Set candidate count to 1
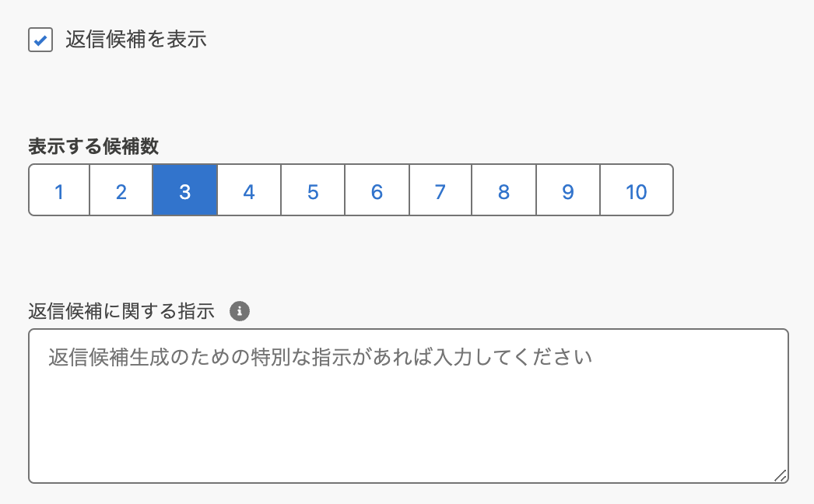 (59, 190)
